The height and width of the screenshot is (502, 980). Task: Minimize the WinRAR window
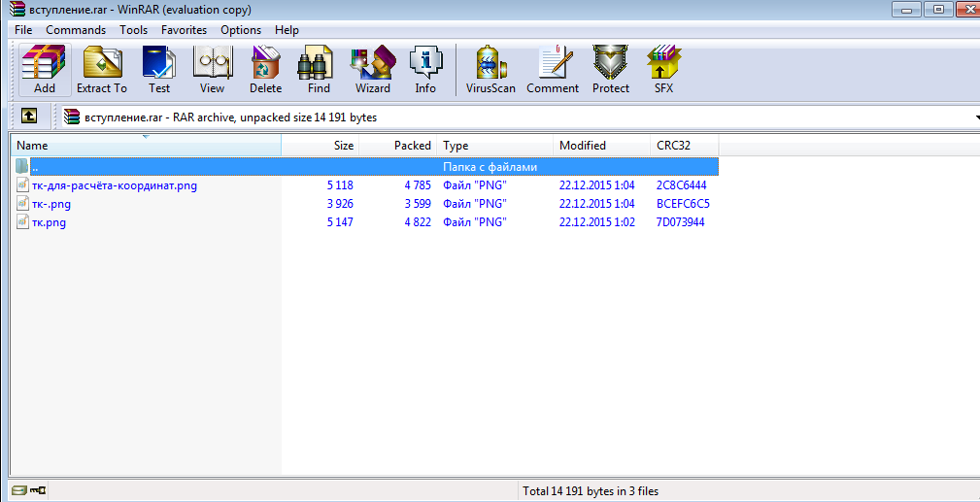(905, 9)
